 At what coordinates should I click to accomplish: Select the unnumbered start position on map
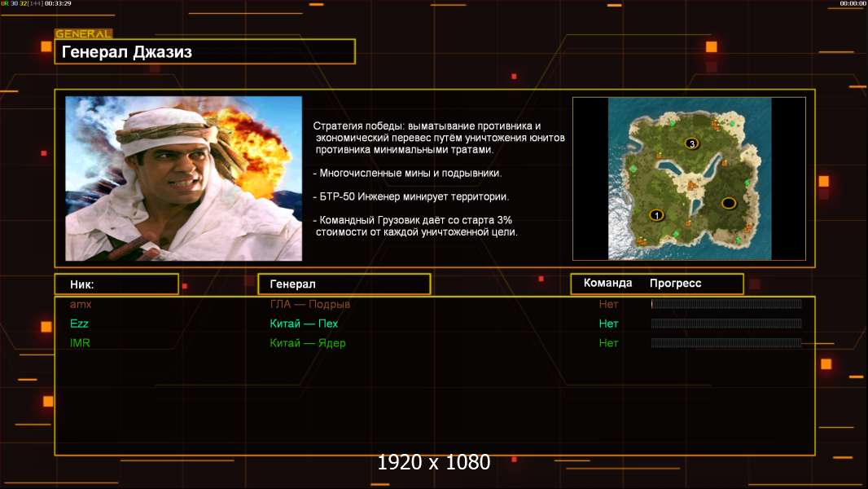click(729, 203)
